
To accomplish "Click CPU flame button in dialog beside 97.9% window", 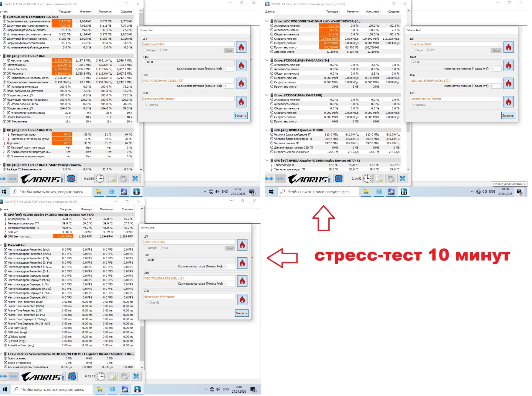I will 508,47.
